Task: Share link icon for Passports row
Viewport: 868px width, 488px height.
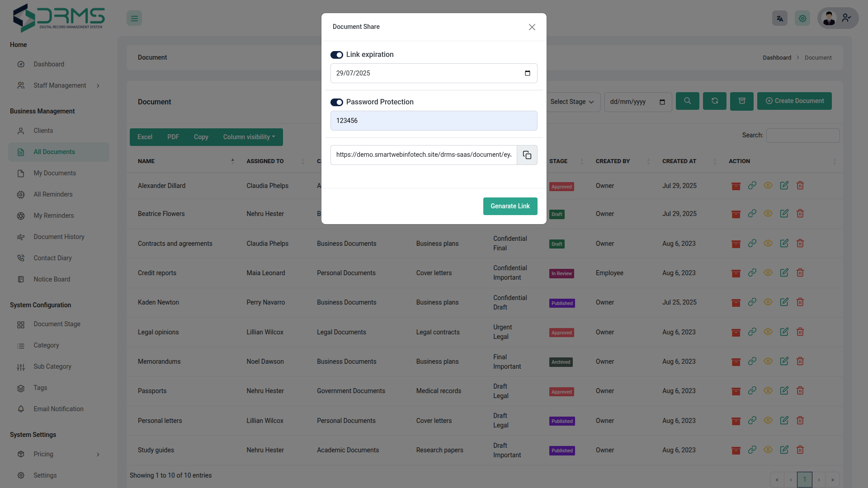Action: pyautogui.click(x=752, y=391)
